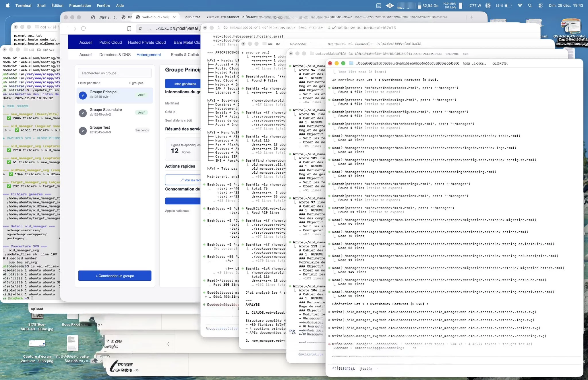Open the Filtrer par statut filter
This screenshot has height=380, width=588.
tap(89, 83)
